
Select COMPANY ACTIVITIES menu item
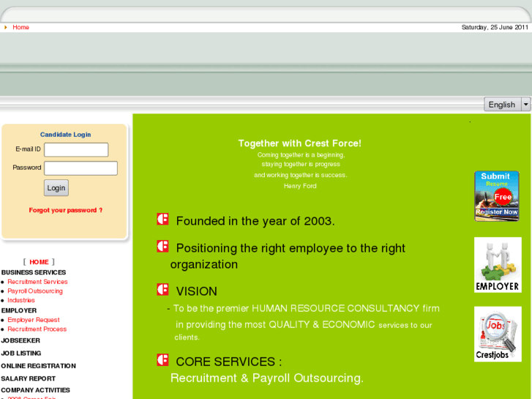pos(36,389)
